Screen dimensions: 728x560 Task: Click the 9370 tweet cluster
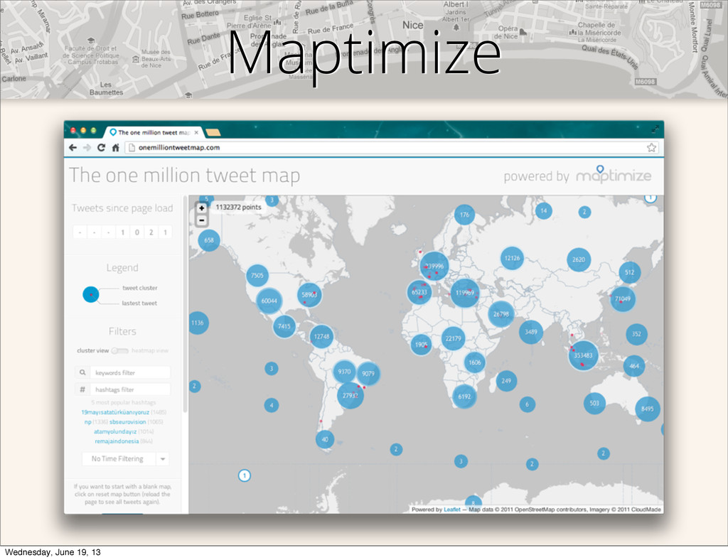[345, 372]
